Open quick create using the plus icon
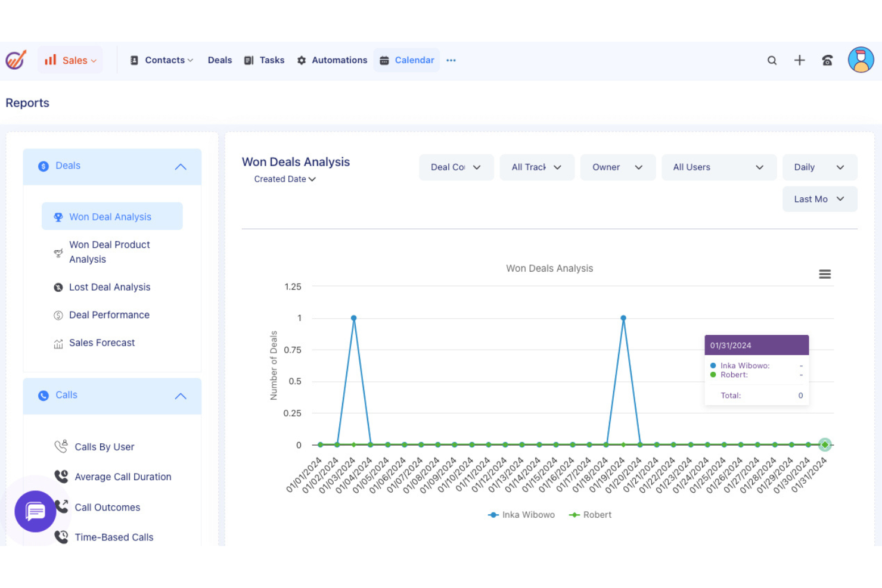This screenshot has width=882, height=588. 799,60
